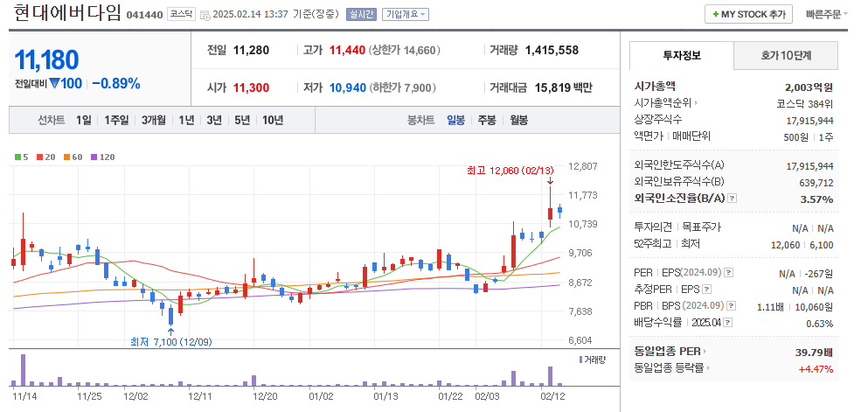Image resolution: width=868 pixels, height=412 pixels.
Task: Click the orange 60-day moving average swatch
Action: click(x=66, y=157)
